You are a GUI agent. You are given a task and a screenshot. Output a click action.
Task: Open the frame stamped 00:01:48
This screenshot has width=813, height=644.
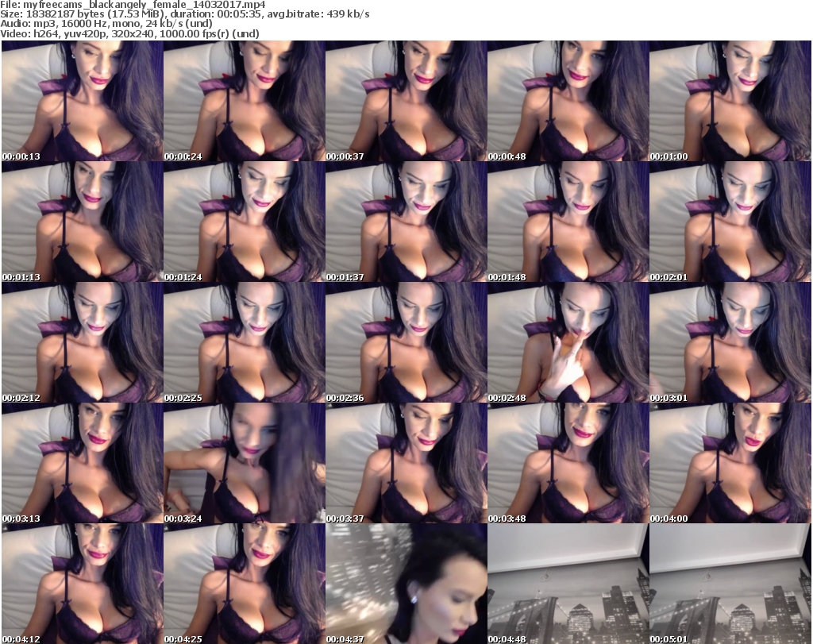tap(568, 222)
